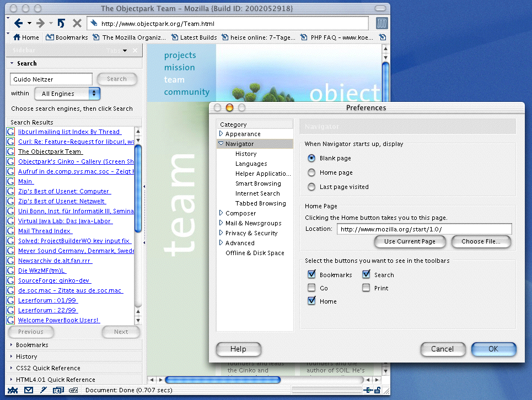Screen dimensions: 532x400
Task: Expand the Privacy & Security category
Action: click(221, 233)
